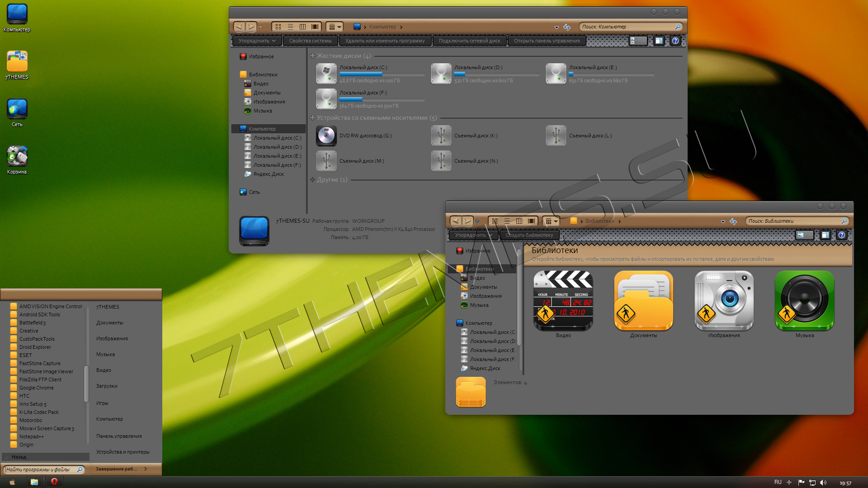Open Музыка library thumbnail

[805, 300]
